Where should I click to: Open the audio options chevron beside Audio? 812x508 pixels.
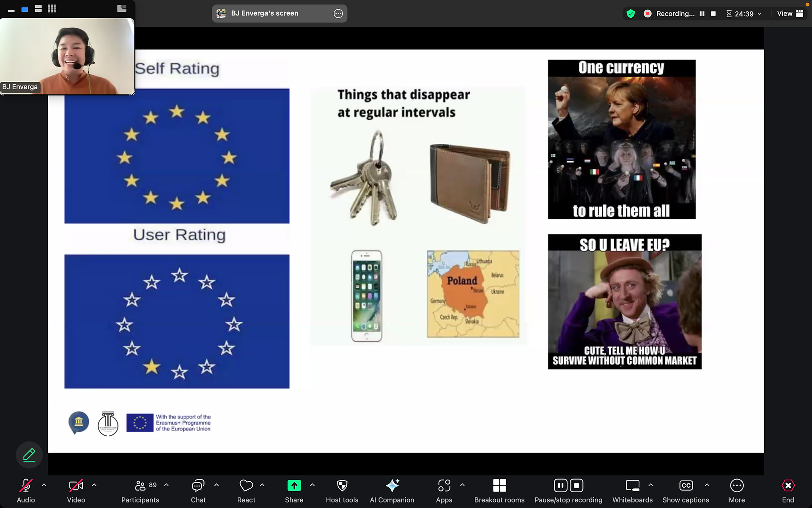tap(44, 485)
